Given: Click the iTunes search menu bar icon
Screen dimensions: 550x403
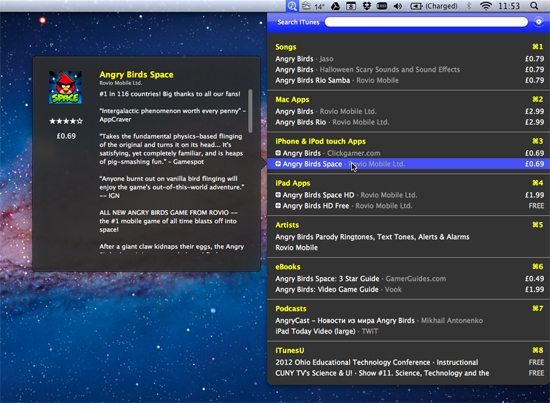Looking at the screenshot, I should 292,6.
